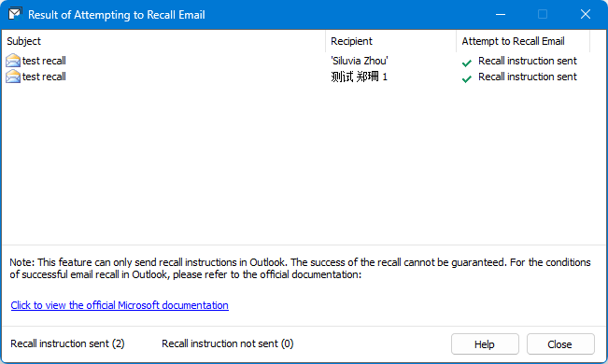The height and width of the screenshot is (364, 608).
Task: Click the mail app icon in the title bar
Action: (15, 14)
